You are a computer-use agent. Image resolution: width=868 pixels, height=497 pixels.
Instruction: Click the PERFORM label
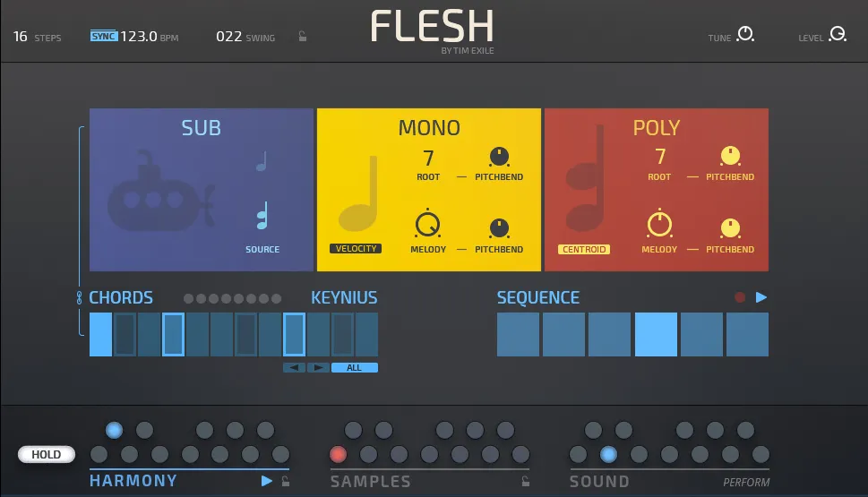746,482
